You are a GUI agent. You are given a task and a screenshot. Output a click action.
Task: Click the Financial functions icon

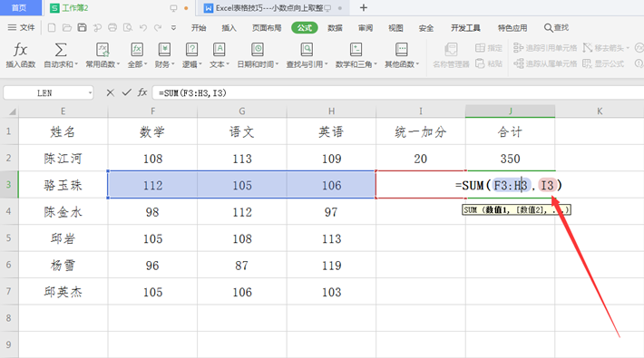pyautogui.click(x=164, y=50)
